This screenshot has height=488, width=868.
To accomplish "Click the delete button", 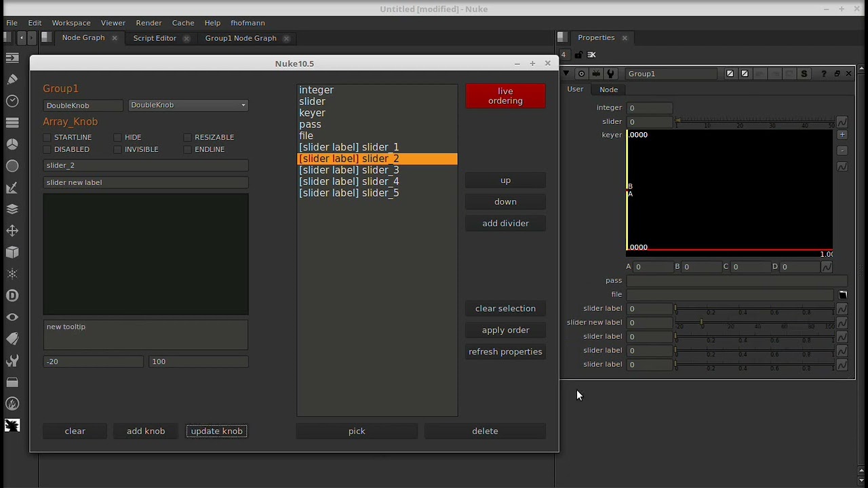I will click(485, 431).
